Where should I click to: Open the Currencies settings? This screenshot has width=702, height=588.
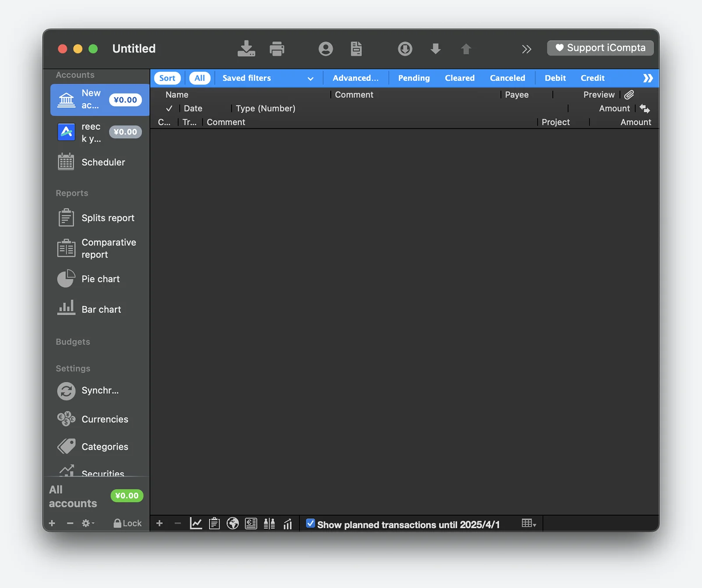pos(100,419)
